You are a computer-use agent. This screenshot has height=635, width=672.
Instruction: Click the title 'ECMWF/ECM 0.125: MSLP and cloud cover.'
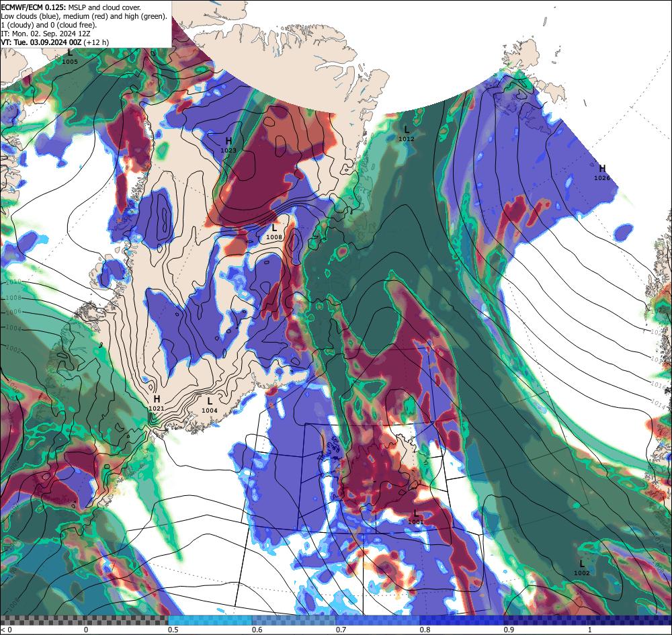pyautogui.click(x=71, y=7)
